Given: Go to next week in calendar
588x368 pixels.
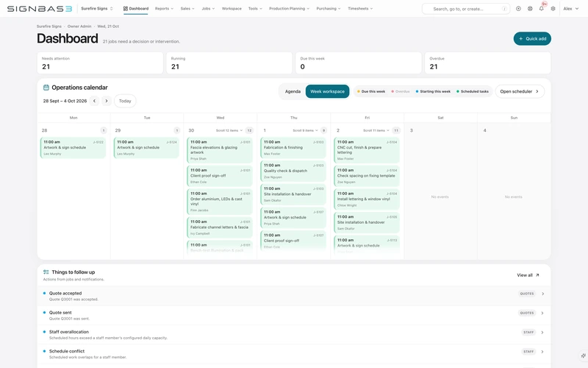Looking at the screenshot, I should click(107, 101).
